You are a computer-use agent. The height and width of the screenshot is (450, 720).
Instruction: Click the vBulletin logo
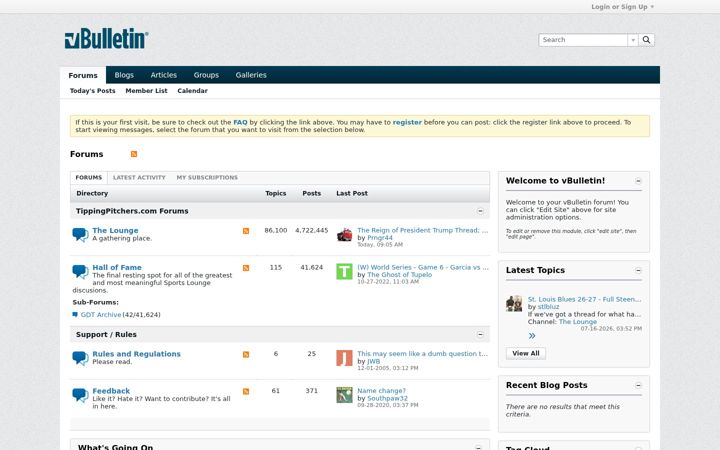(106, 39)
